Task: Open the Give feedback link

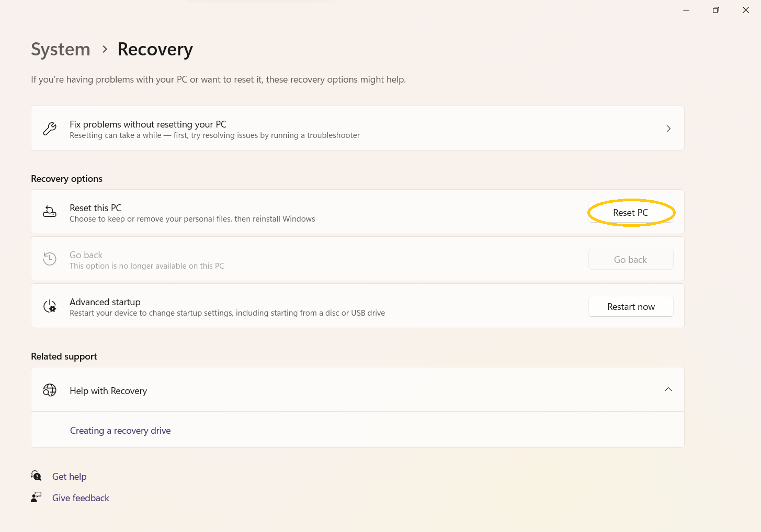Action: click(81, 498)
